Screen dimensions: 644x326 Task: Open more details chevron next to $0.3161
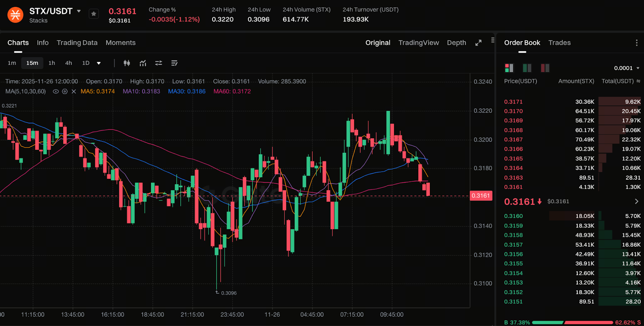point(636,201)
